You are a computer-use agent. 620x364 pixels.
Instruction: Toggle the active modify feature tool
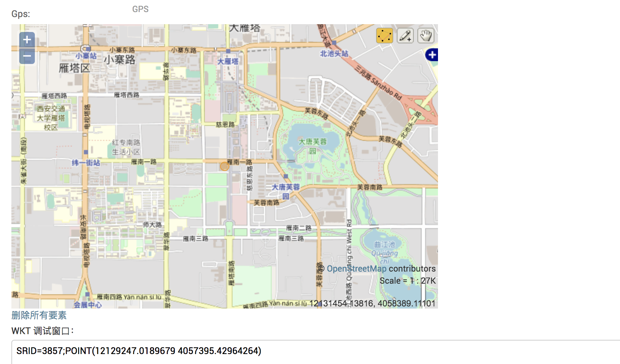click(x=384, y=36)
